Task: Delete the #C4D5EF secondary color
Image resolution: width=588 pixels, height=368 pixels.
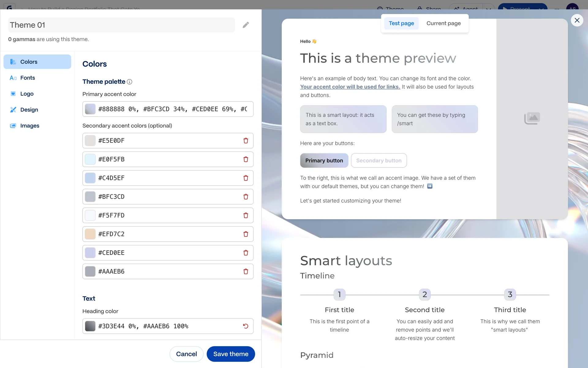Action: 246,178
